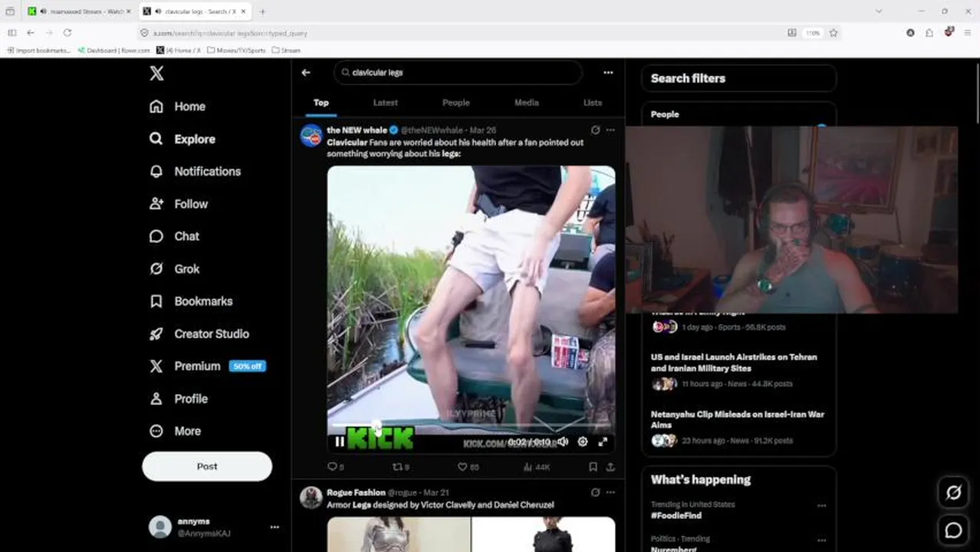The height and width of the screenshot is (552, 980).
Task: Open search options three-dot menu
Action: (x=608, y=72)
